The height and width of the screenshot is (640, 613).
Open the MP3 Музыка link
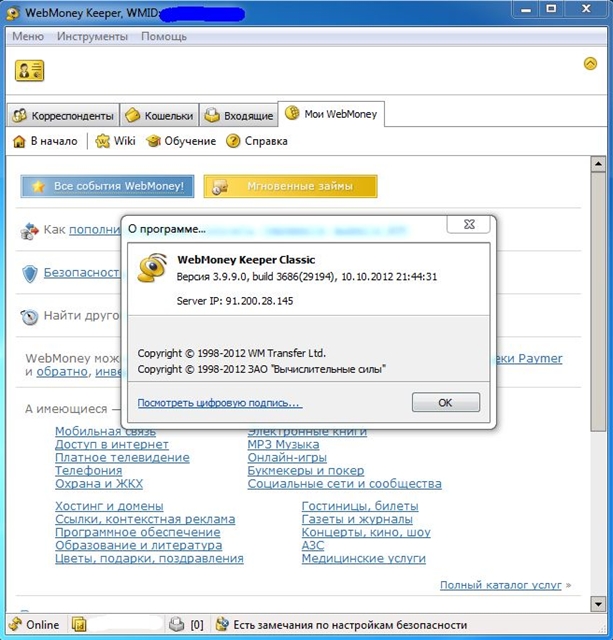[x=283, y=444]
